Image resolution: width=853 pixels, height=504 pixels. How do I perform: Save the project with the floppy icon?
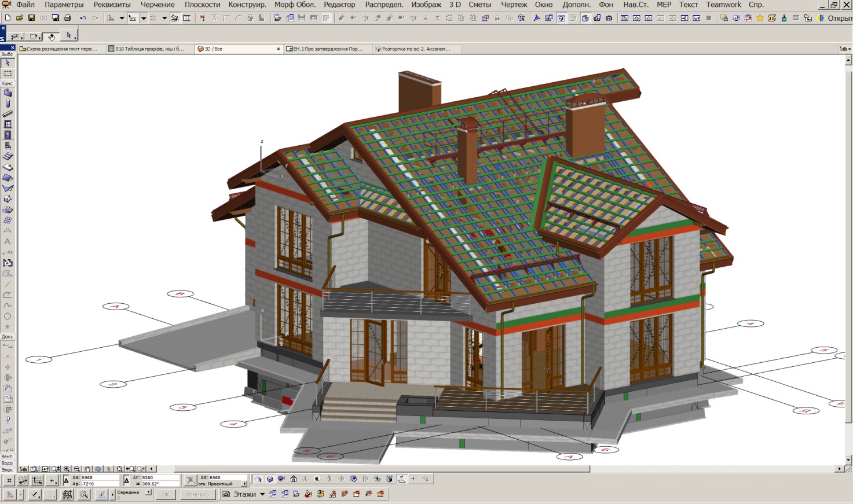[31, 18]
